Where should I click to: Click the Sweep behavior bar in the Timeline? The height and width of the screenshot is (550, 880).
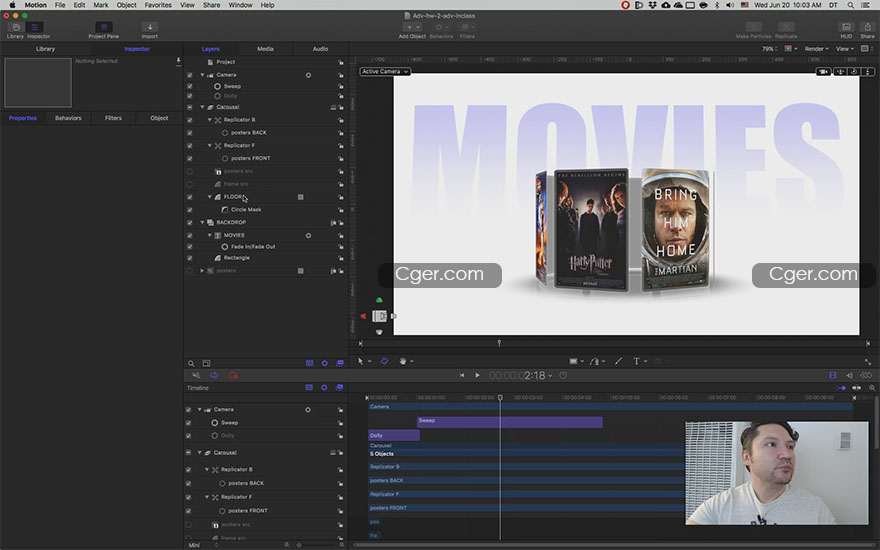coord(510,422)
